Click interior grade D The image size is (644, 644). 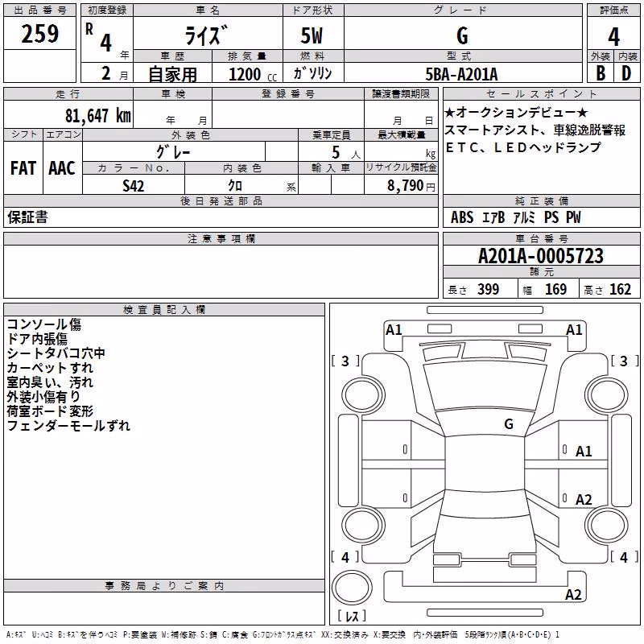tap(626, 73)
